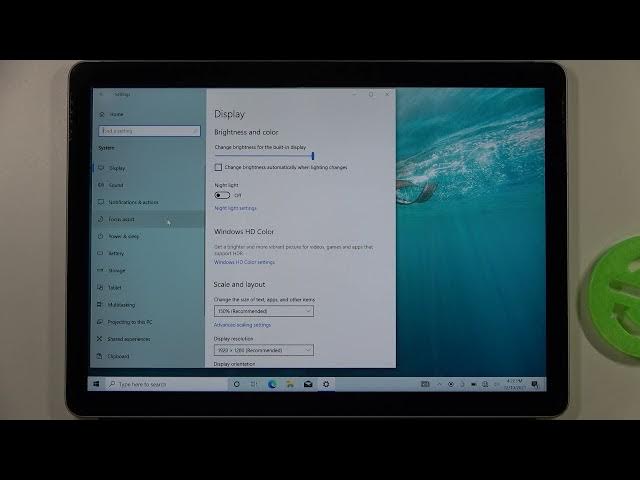Open Shared experiences settings
This screenshot has height=480, width=640.
point(149,339)
